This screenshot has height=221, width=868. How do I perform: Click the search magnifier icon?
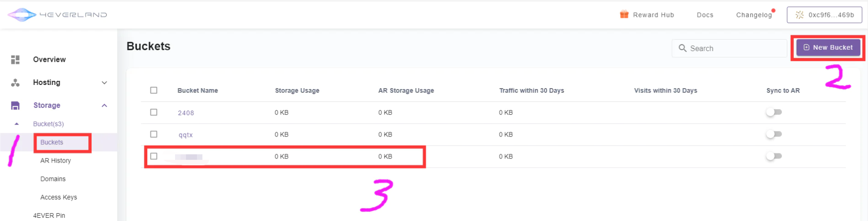(x=682, y=48)
